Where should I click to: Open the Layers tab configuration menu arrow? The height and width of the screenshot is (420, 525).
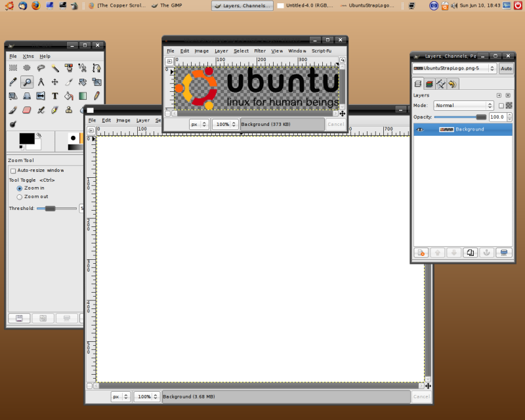click(x=499, y=95)
